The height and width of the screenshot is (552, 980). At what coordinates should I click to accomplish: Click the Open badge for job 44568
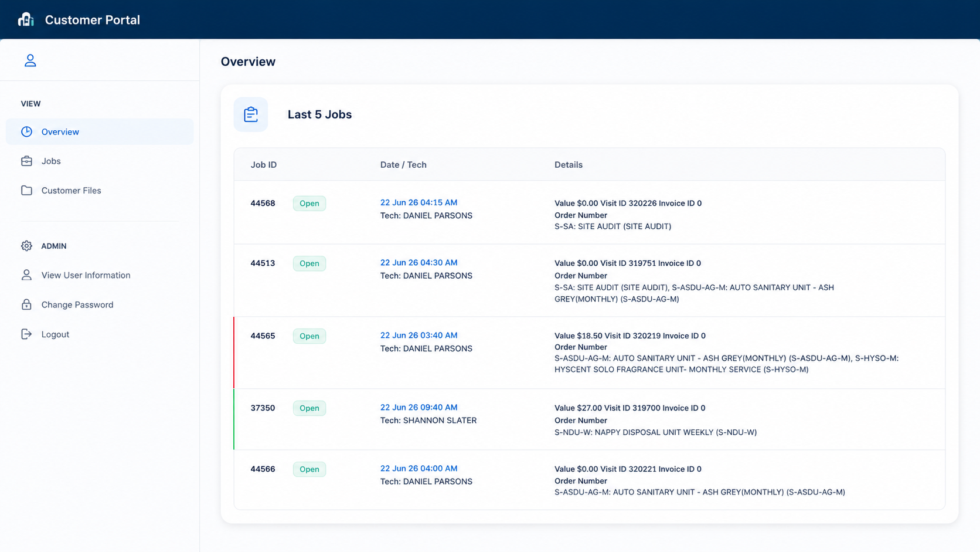click(x=309, y=204)
